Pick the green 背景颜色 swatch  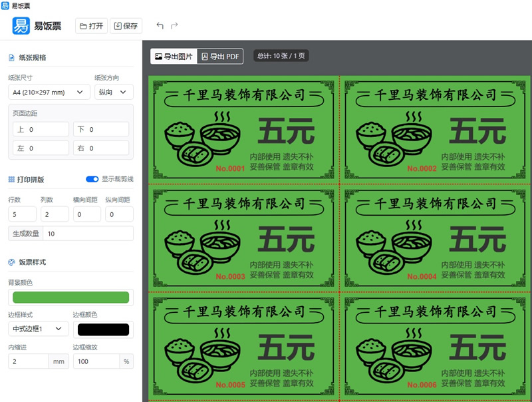point(70,298)
